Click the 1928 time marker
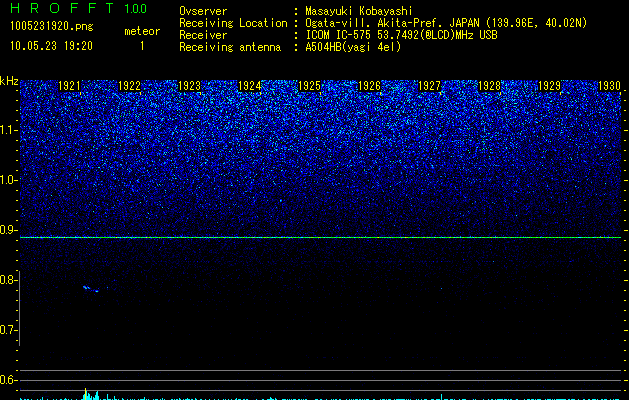629x400 pixels. (489, 86)
